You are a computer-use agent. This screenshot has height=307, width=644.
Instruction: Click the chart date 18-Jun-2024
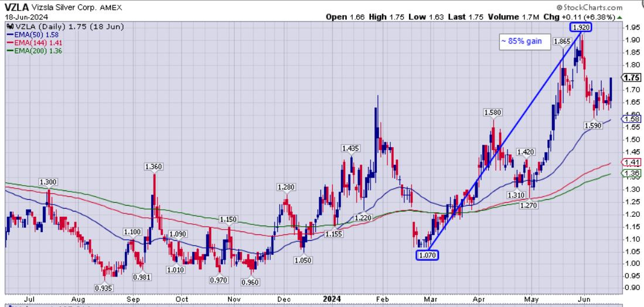pos(26,17)
